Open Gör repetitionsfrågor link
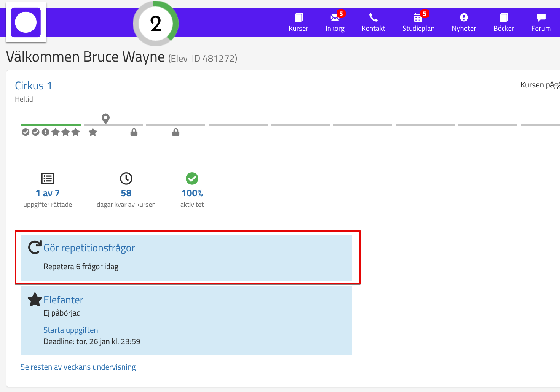 (x=89, y=248)
